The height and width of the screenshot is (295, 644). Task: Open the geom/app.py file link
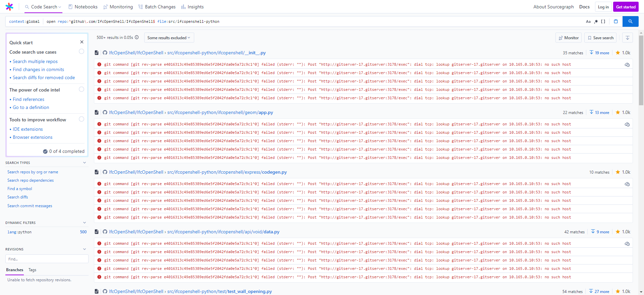point(220,112)
